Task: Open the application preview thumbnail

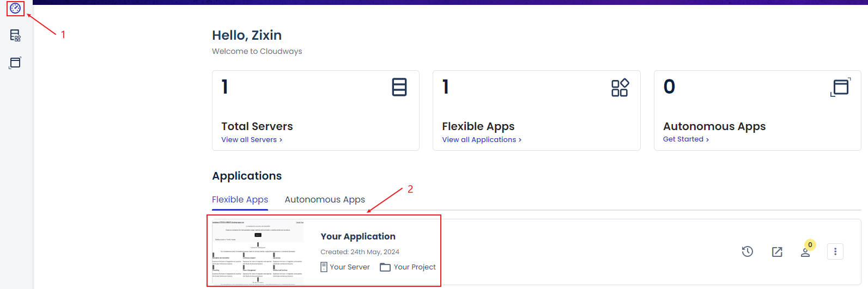Action: tap(258, 251)
